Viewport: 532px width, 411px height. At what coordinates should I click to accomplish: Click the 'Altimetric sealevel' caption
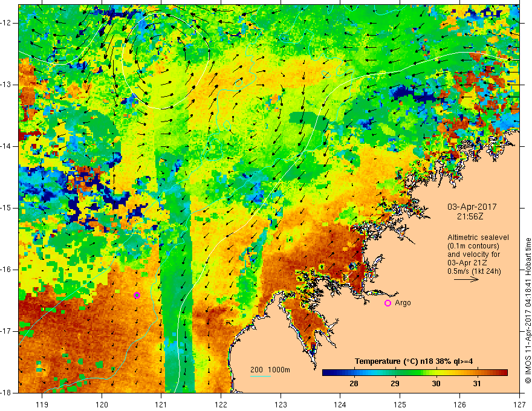(478, 238)
